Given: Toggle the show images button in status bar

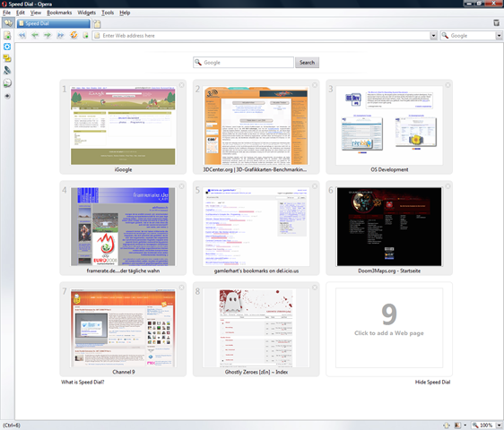Looking at the screenshot, I should click(457, 426).
